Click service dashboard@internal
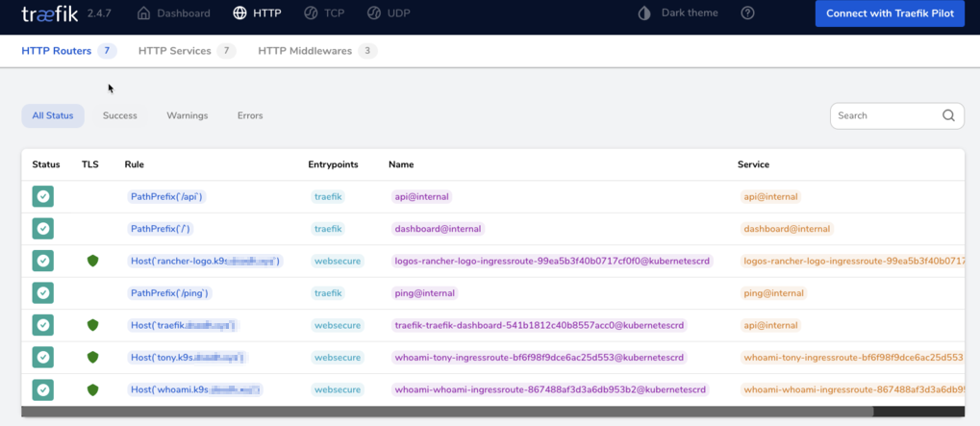This screenshot has height=426, width=980. (787, 229)
